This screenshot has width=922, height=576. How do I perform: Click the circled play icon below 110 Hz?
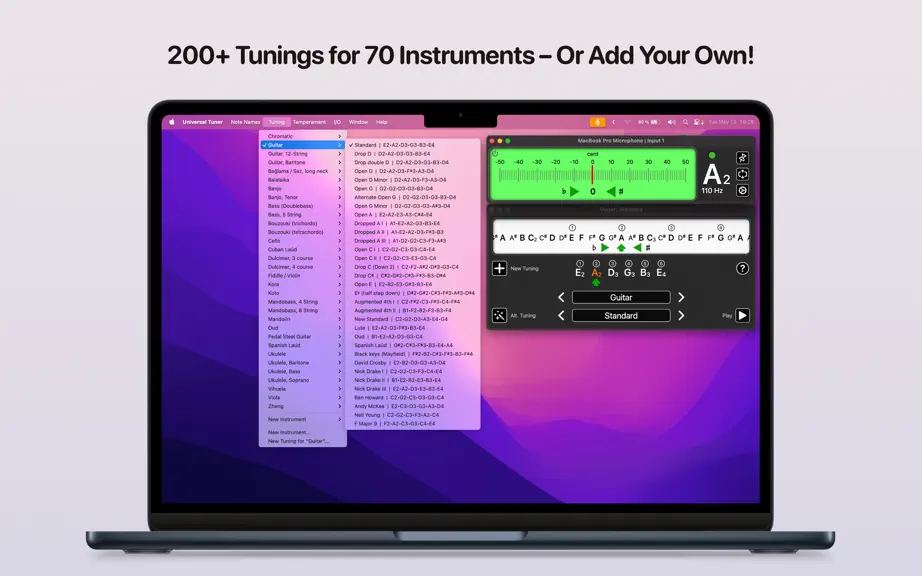point(743,190)
